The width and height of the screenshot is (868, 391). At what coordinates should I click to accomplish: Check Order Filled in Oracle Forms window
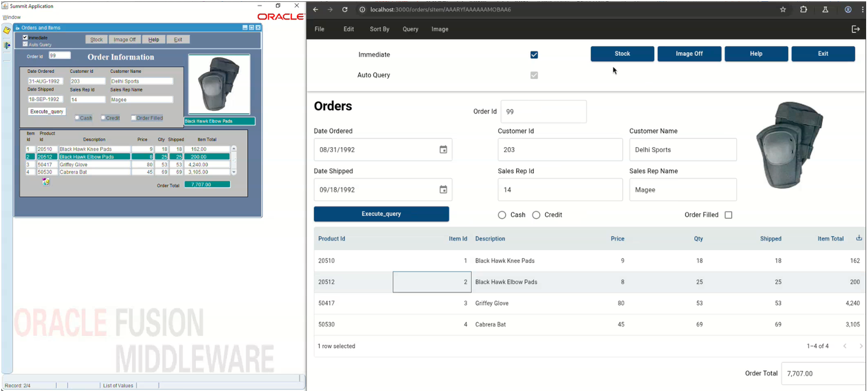coord(133,118)
